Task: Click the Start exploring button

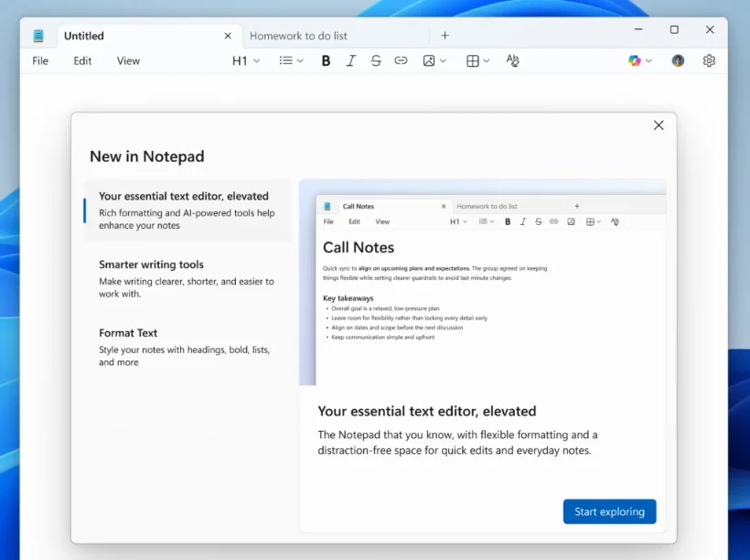Action: tap(609, 512)
